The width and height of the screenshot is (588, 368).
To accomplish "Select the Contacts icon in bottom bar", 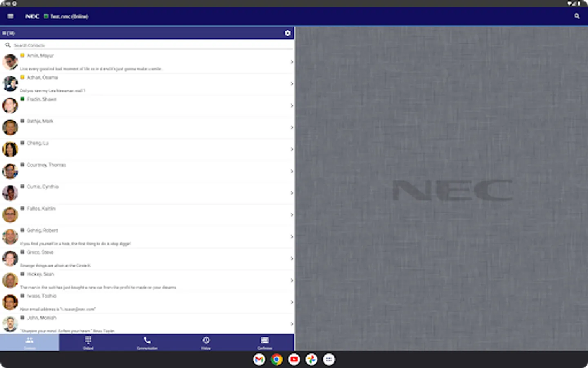I will click(x=29, y=340).
